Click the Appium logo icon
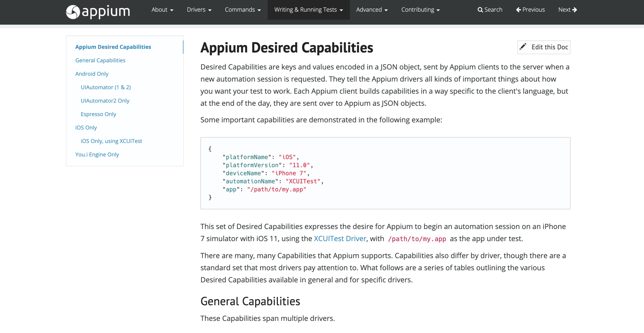Image resolution: width=644 pixels, height=333 pixels. pyautogui.click(x=73, y=12)
